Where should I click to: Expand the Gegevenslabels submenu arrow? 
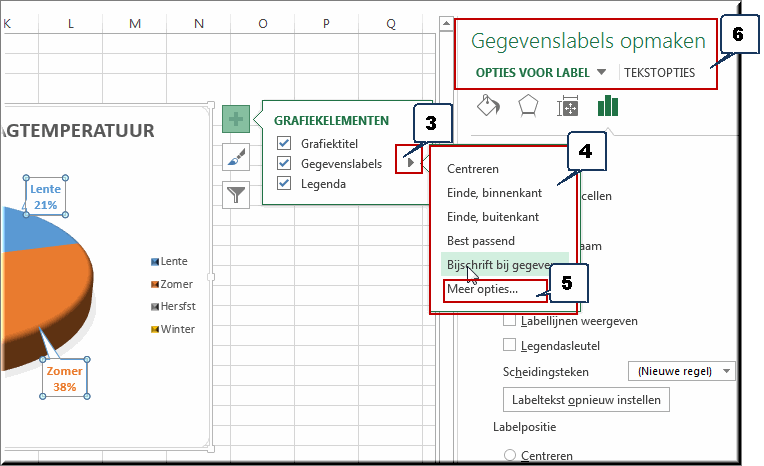410,160
